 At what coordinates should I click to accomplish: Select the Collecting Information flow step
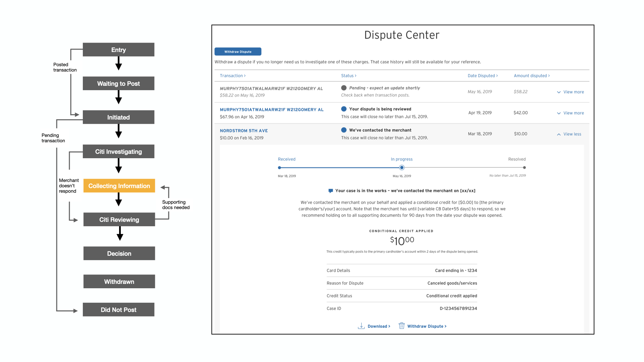point(119,186)
